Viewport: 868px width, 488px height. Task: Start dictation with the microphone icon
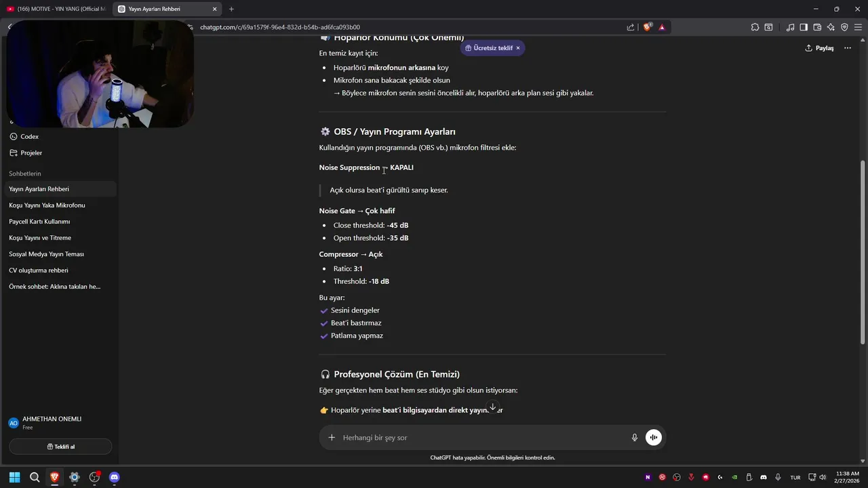point(635,438)
